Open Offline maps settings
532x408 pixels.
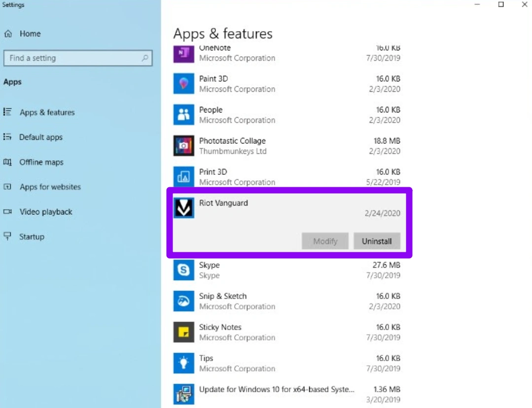(41, 162)
